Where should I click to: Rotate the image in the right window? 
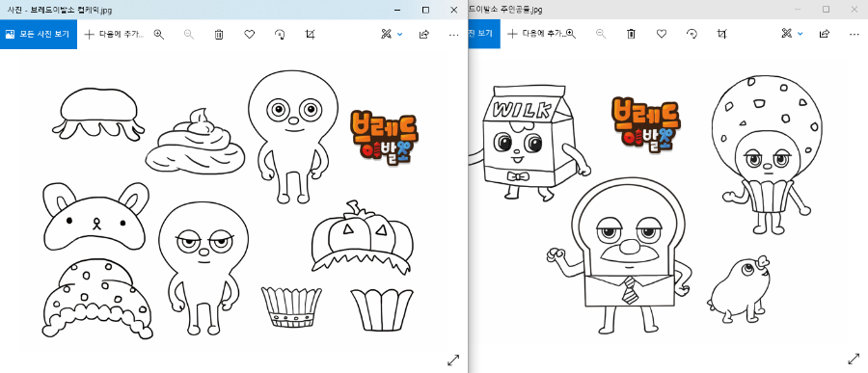(692, 34)
